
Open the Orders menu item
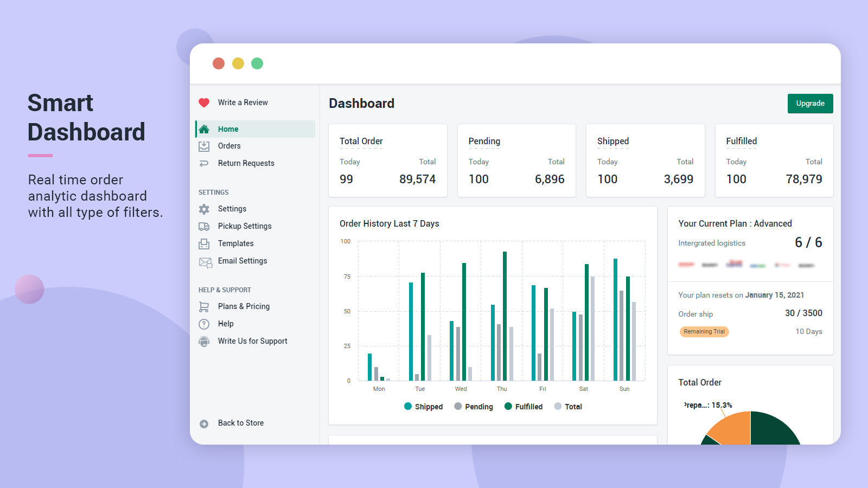coord(229,146)
